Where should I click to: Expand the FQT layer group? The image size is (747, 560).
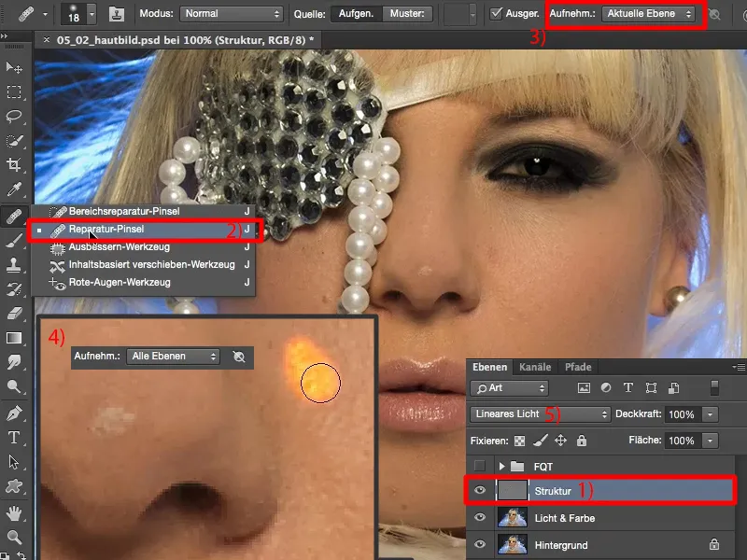[x=501, y=466]
